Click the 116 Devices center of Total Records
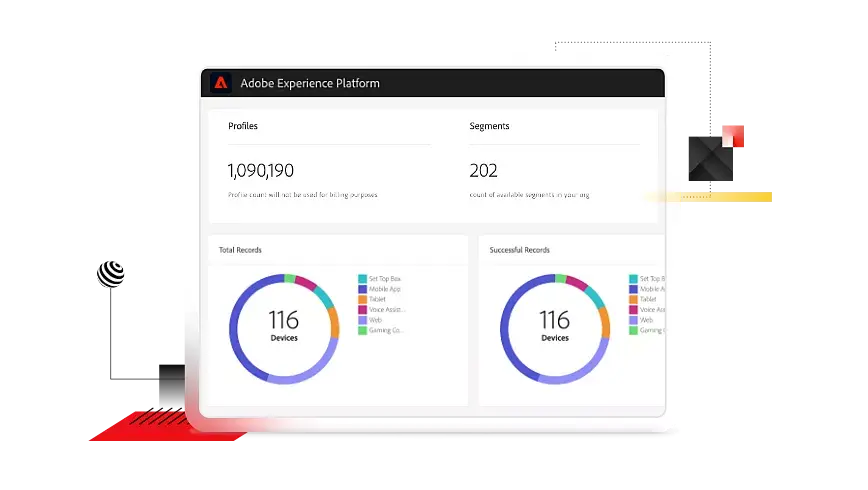The image size is (868, 490). [x=284, y=326]
